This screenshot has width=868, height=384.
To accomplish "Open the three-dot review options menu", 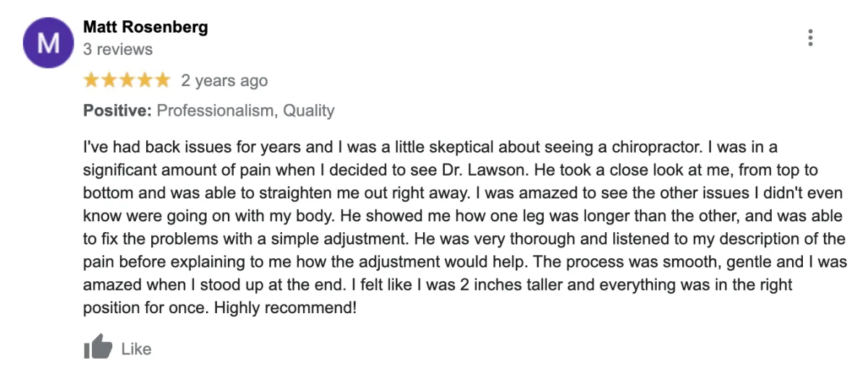I will point(811,38).
